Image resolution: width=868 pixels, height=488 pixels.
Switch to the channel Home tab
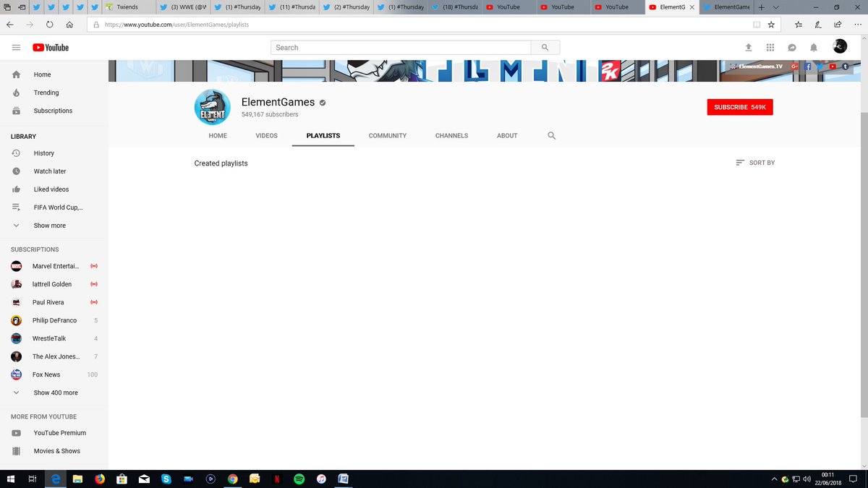[218, 135]
